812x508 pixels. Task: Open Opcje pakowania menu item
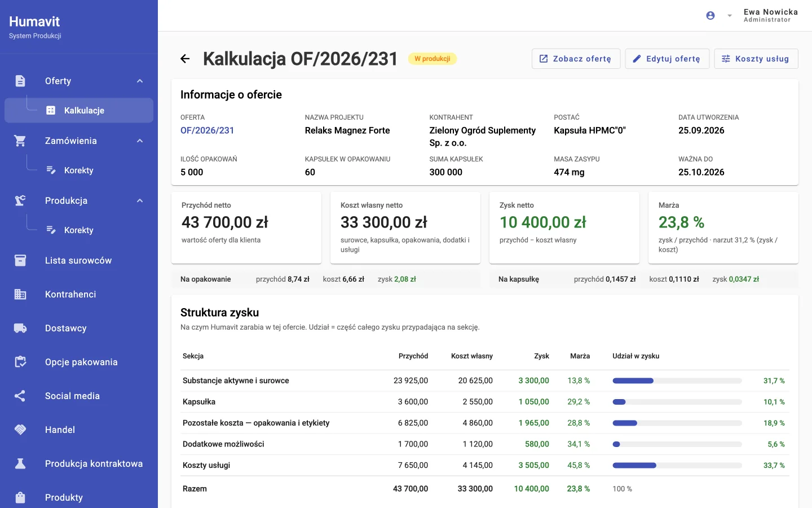79,362
